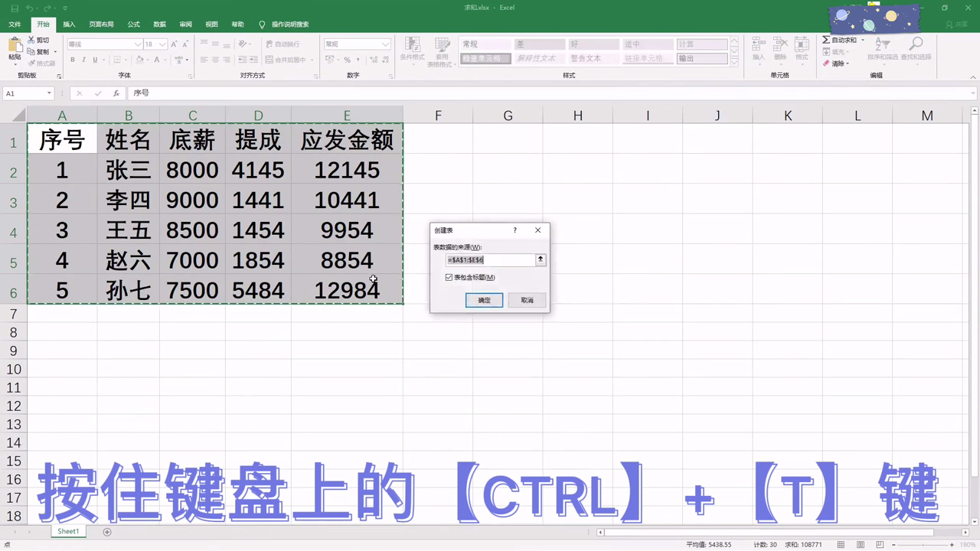Screen dimensions: 980x551
Task: Open the 自动求和 dropdown arrow
Action: [863, 41]
